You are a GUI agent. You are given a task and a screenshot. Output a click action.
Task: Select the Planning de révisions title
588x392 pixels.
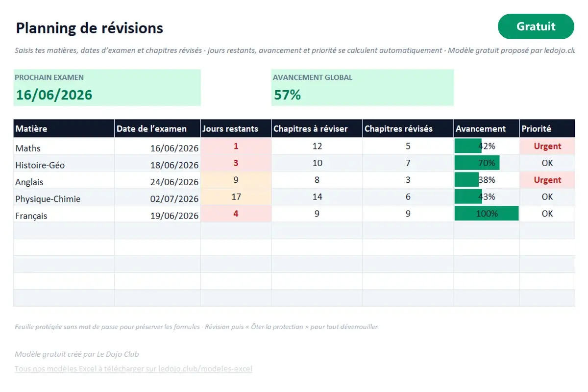pyautogui.click(x=89, y=28)
